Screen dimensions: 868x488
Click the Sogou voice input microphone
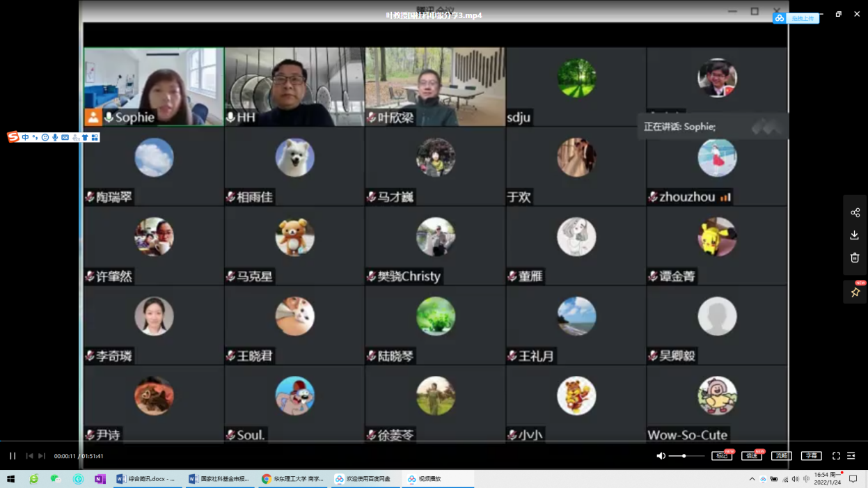[x=55, y=137]
